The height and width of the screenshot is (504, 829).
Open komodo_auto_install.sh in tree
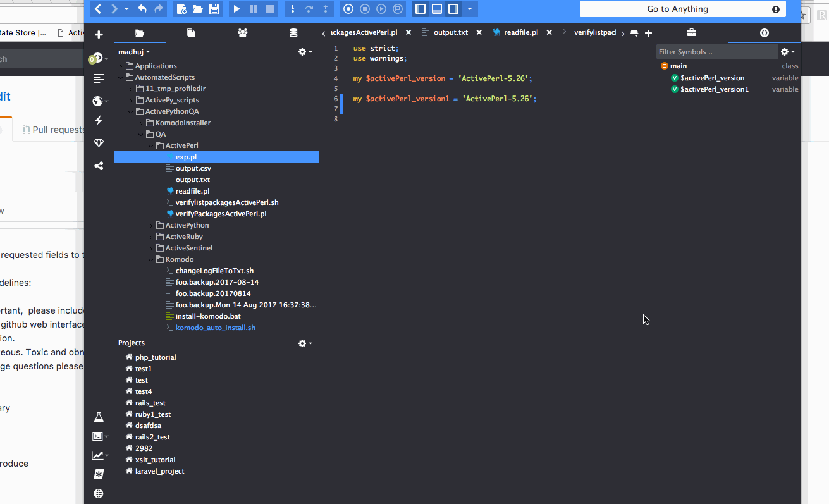pyautogui.click(x=215, y=328)
